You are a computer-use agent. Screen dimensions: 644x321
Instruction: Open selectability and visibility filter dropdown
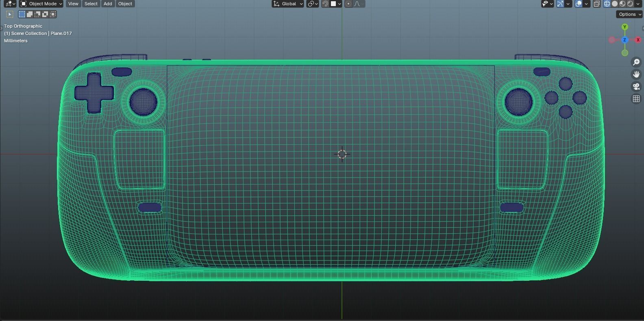click(x=547, y=4)
